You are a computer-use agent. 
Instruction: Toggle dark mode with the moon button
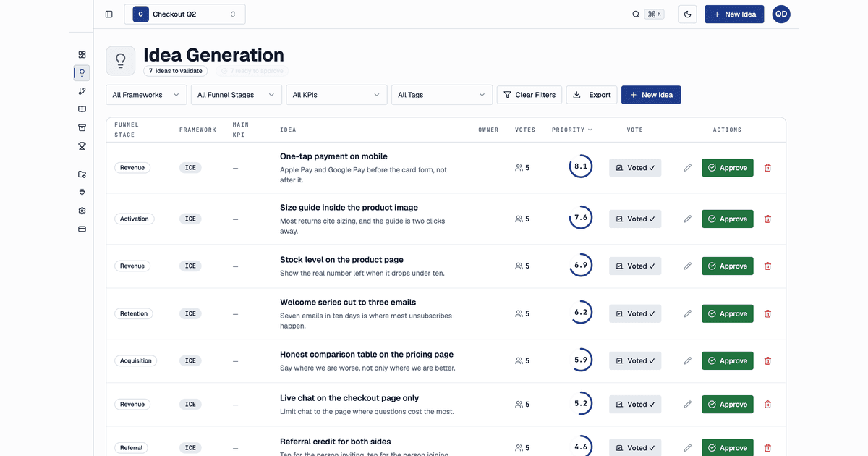[x=687, y=14]
